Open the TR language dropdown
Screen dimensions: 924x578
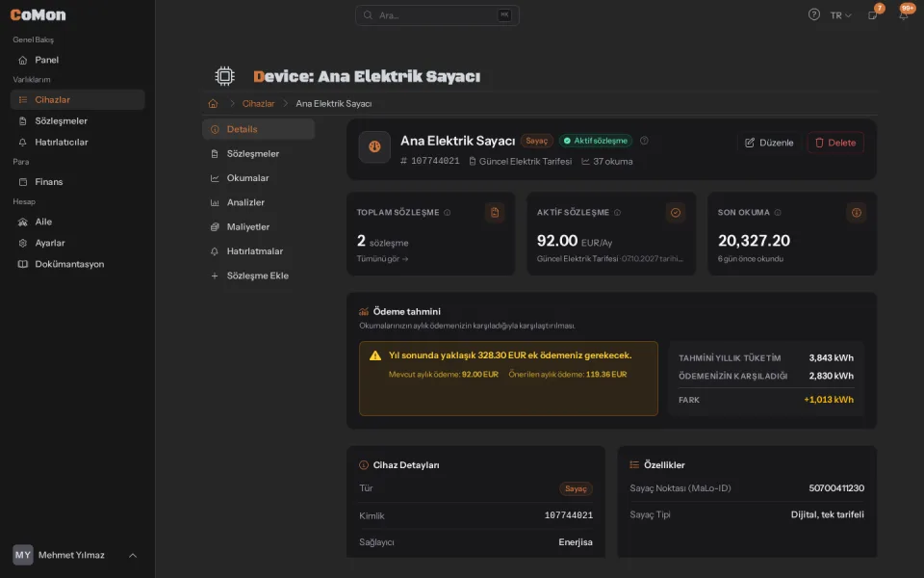(x=840, y=15)
